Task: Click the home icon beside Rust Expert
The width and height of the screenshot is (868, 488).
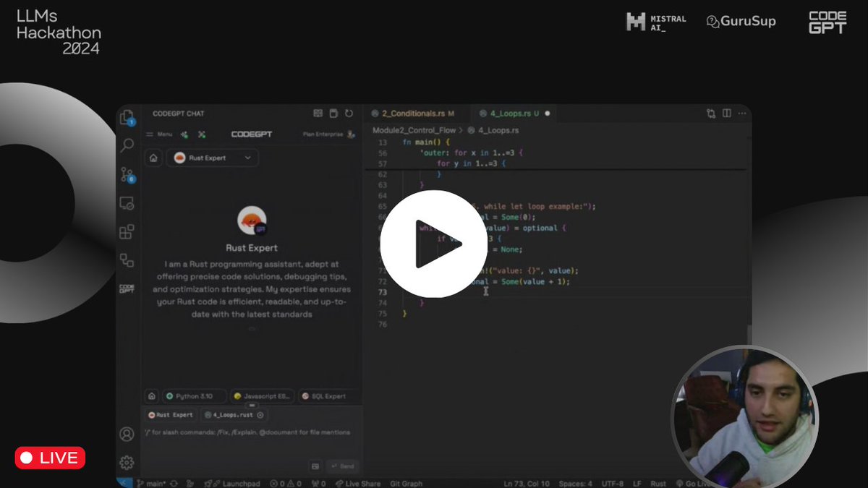Action: (x=153, y=158)
